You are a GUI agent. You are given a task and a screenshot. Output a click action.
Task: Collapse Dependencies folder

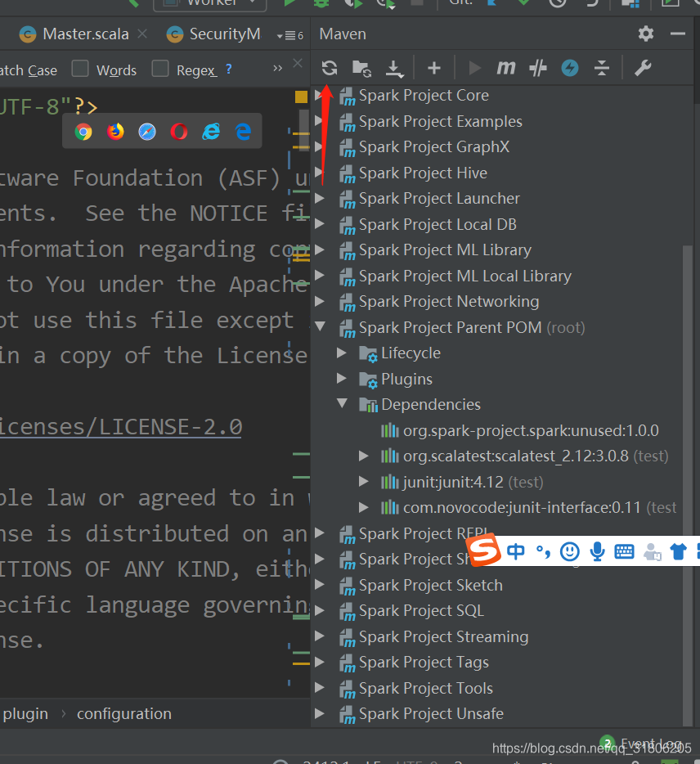pyautogui.click(x=343, y=403)
